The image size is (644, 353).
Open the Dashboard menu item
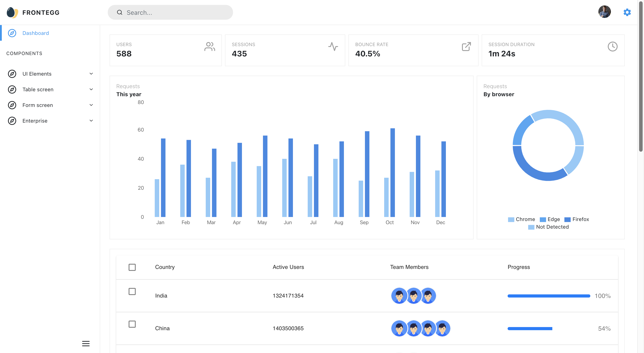click(36, 33)
